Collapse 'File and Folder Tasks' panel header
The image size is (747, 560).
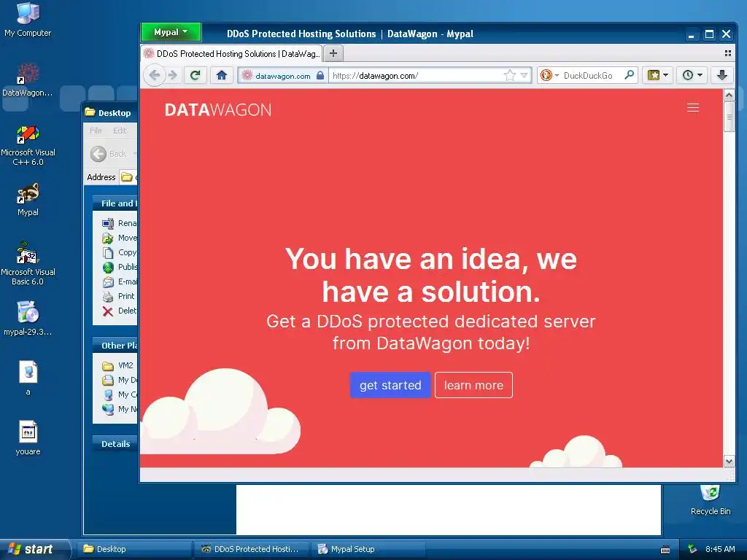pos(115,203)
